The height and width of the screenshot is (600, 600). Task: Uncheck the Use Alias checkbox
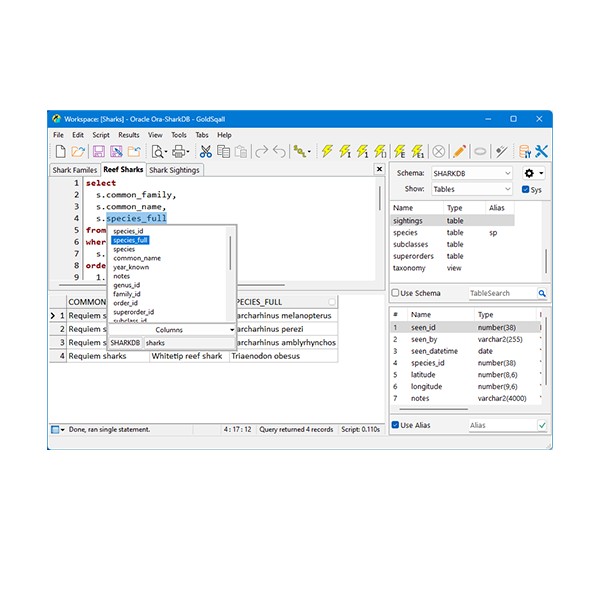coord(395,425)
